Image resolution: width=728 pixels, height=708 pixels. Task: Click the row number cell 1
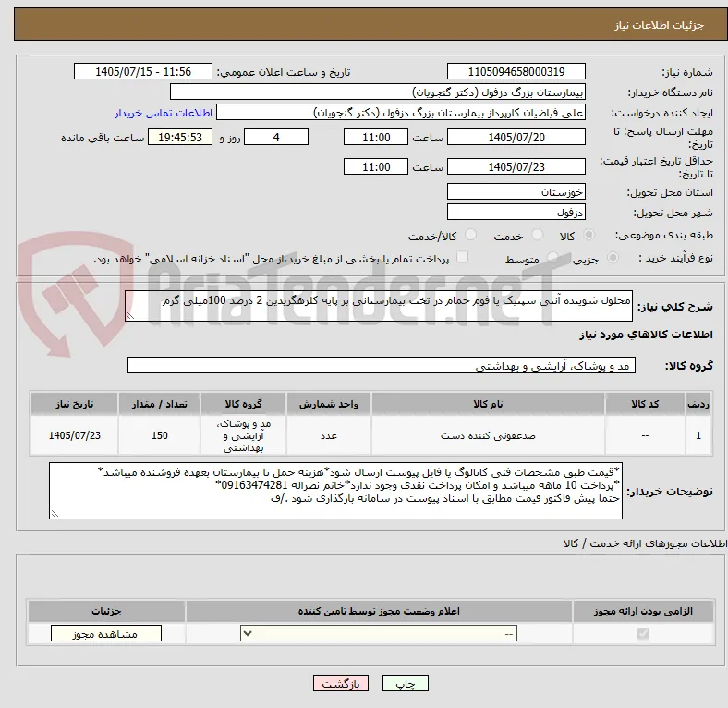click(x=698, y=435)
